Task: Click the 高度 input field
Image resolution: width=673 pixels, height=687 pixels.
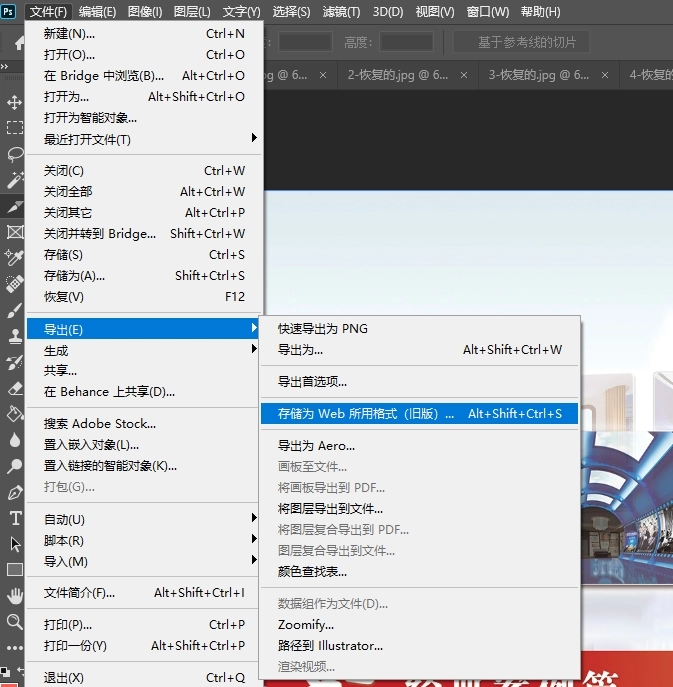Action: [406, 42]
